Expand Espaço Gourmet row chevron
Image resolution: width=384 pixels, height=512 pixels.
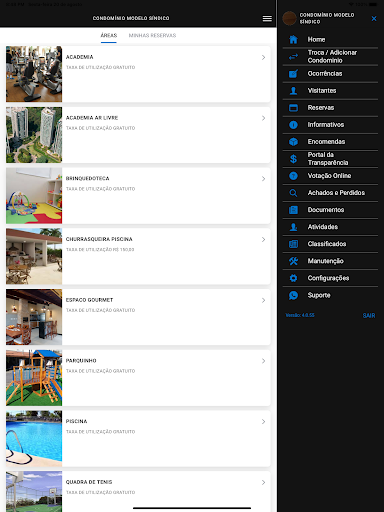click(x=263, y=300)
